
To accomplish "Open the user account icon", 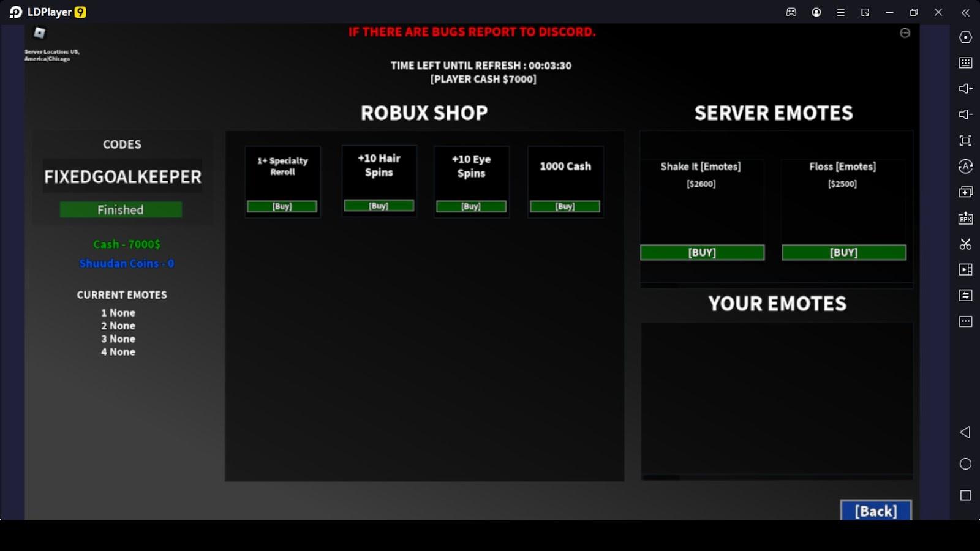I will [816, 12].
